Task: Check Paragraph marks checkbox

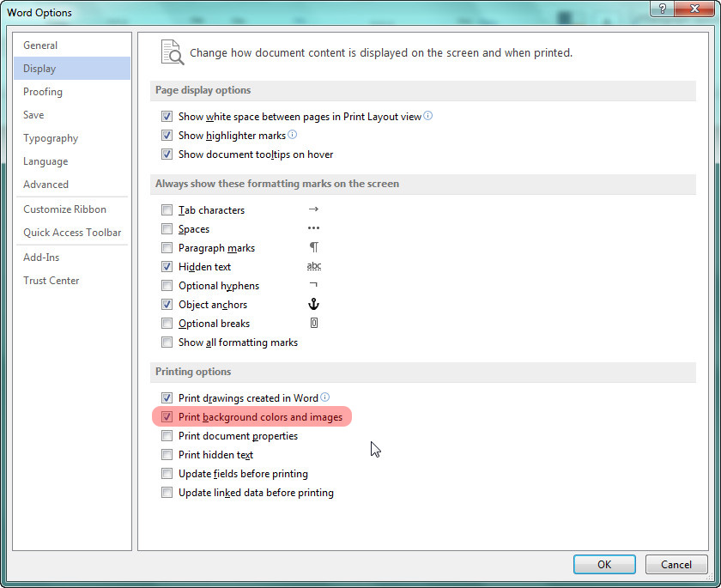Action: [x=167, y=248]
